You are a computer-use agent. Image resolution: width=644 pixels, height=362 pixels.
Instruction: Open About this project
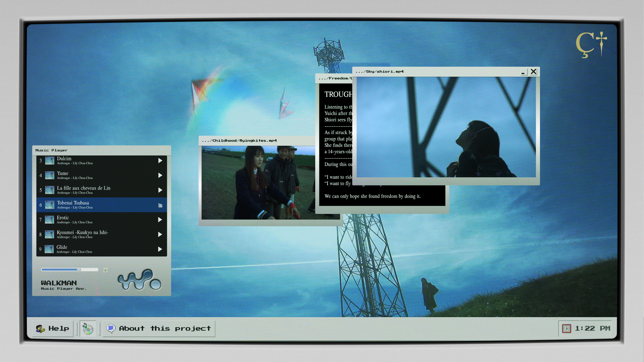[x=159, y=329]
